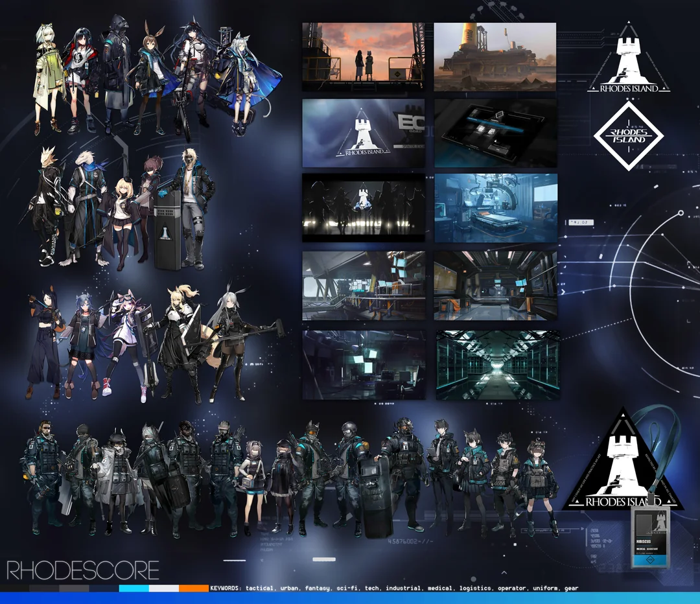Select the white-haired operator holding a riot shield

[x=154, y=478]
